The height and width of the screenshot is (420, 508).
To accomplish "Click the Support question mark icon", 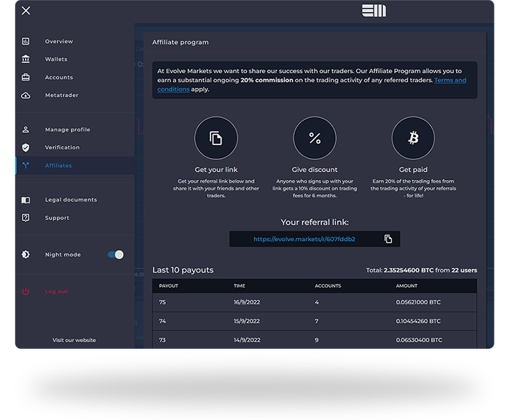I will [x=26, y=217].
